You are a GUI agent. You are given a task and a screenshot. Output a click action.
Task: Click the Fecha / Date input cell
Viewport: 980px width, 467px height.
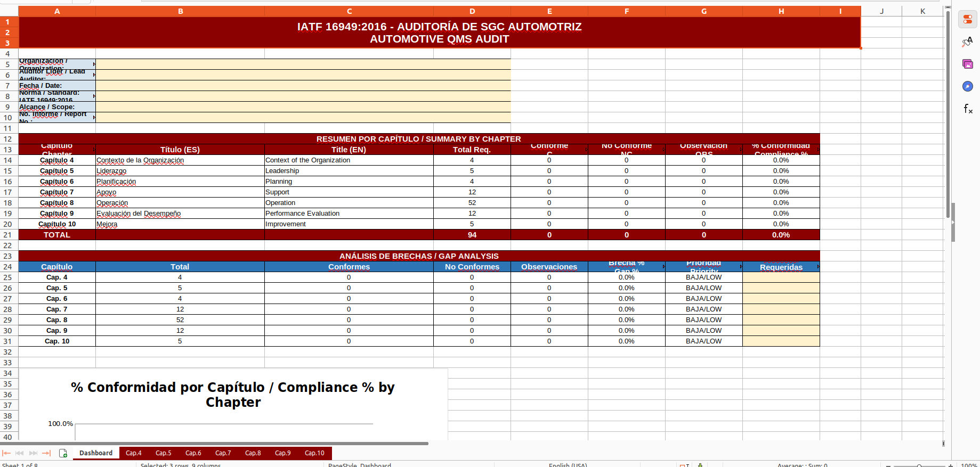[303, 86]
